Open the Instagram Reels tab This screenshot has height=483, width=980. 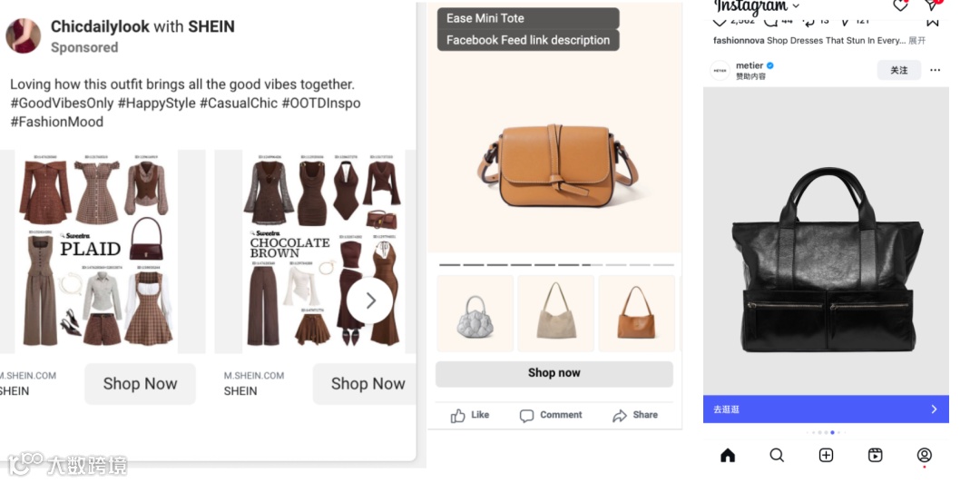click(875, 455)
